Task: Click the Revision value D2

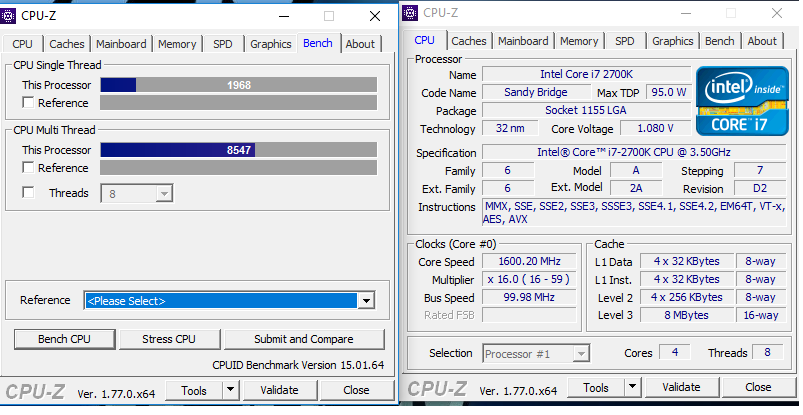Action: click(760, 188)
